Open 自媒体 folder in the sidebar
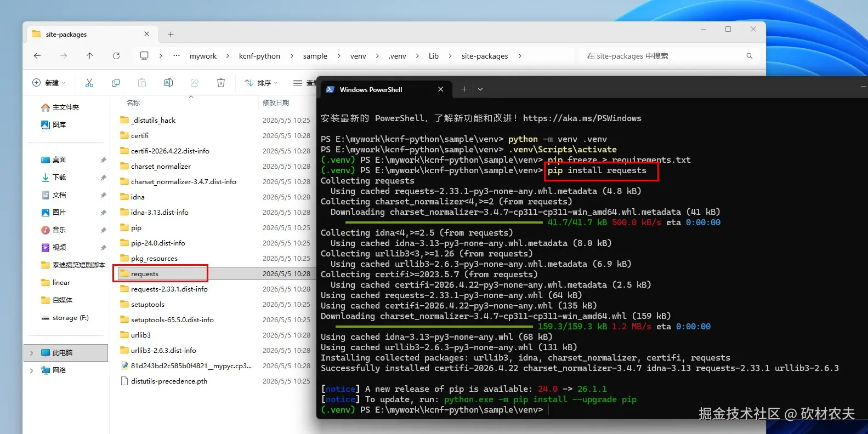The image size is (868, 434). [57, 300]
